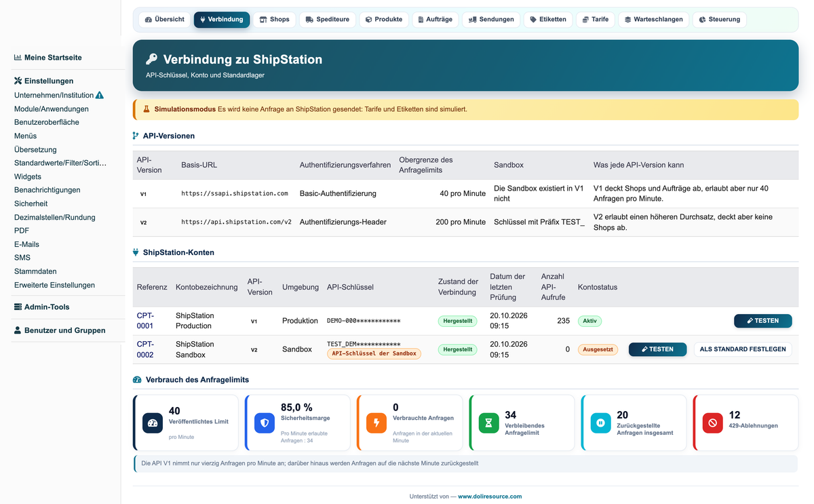Open Module/Anwendungen in the sidebar

coord(52,109)
